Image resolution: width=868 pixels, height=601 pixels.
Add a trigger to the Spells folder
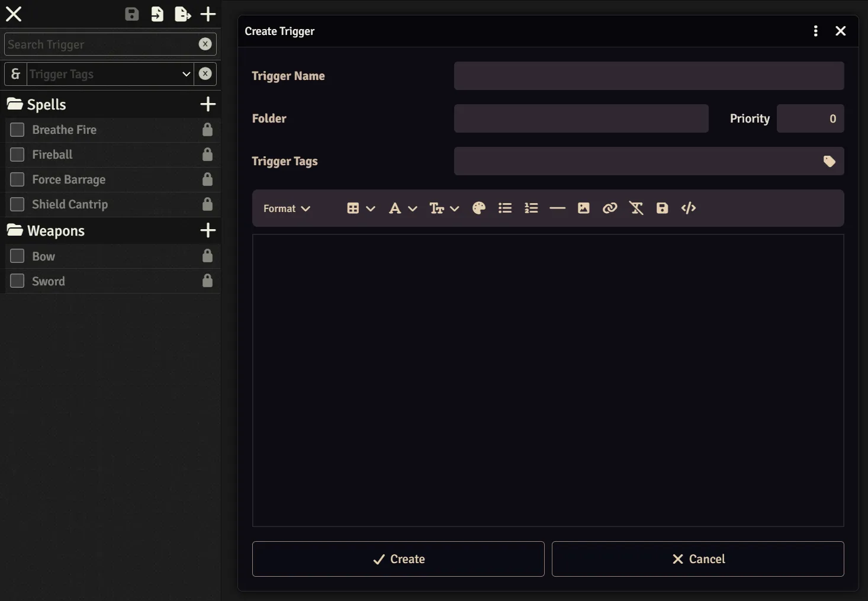pyautogui.click(x=208, y=104)
